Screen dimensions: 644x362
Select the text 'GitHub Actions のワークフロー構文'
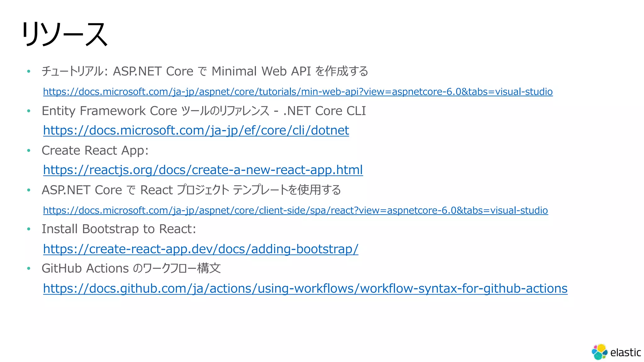pyautogui.click(x=131, y=268)
